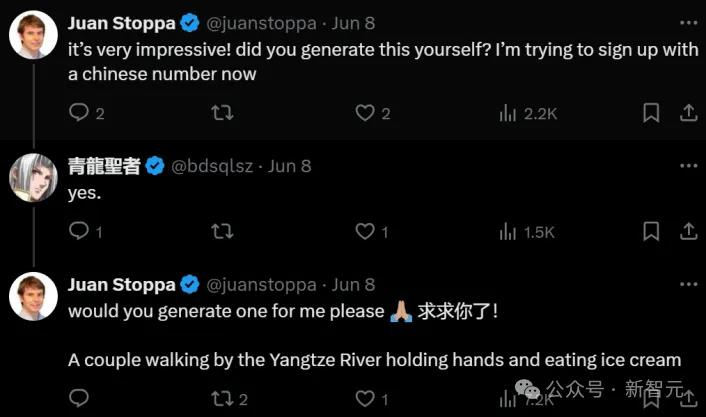Viewport: 706px width, 417px height.
Task: Reply to Juan Stoppa's first tweet
Action: tap(80, 113)
